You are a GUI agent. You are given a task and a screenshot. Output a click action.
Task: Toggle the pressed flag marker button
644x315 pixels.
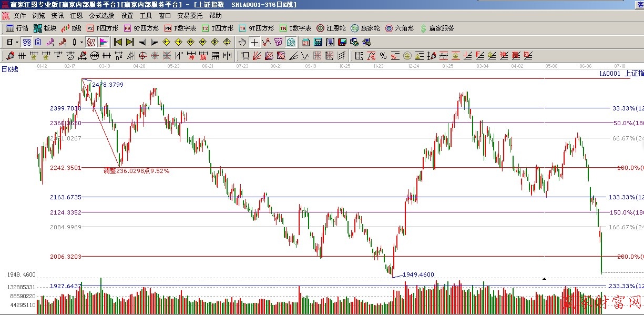click(104, 42)
